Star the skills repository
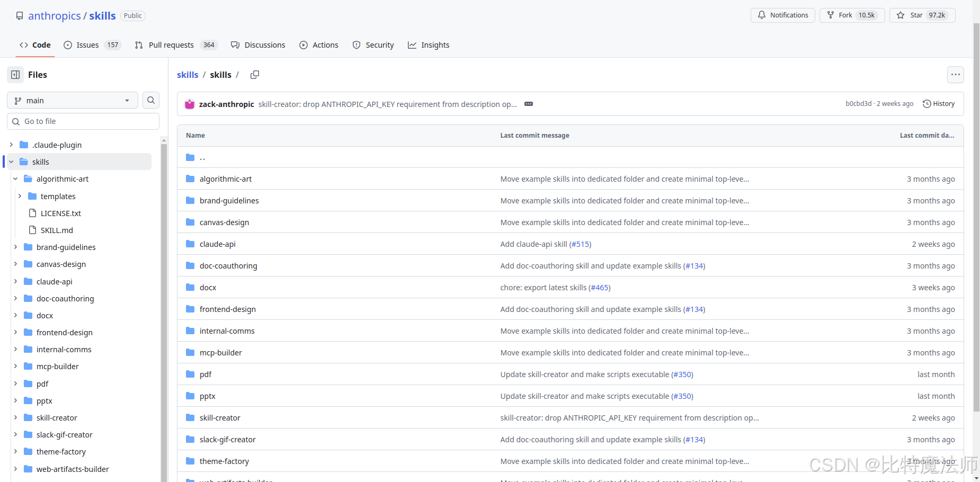Viewport: 980px width, 482px height. point(922,15)
